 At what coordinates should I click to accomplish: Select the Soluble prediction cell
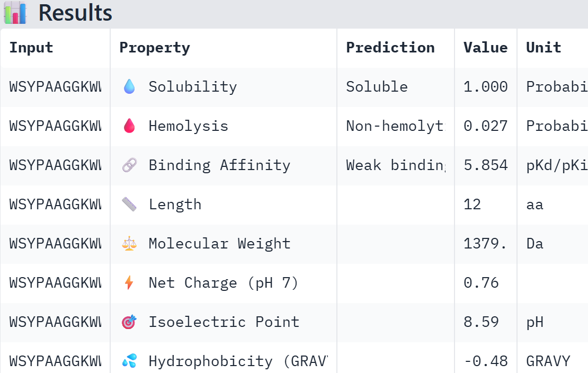point(377,87)
